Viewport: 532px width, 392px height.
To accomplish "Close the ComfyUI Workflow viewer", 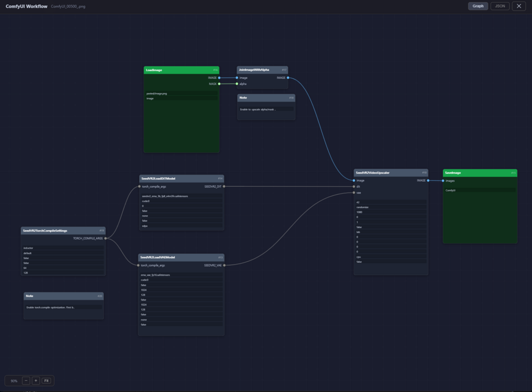I will 519,6.
